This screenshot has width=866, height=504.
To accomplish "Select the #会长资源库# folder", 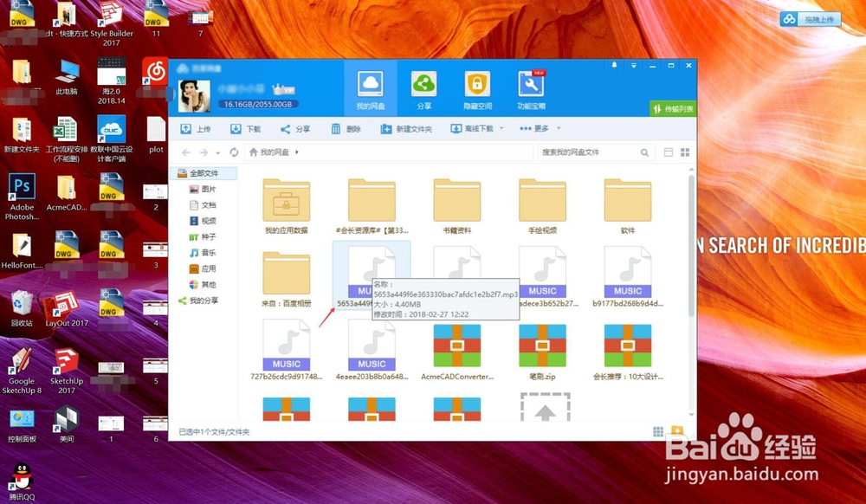I will pyautogui.click(x=372, y=206).
